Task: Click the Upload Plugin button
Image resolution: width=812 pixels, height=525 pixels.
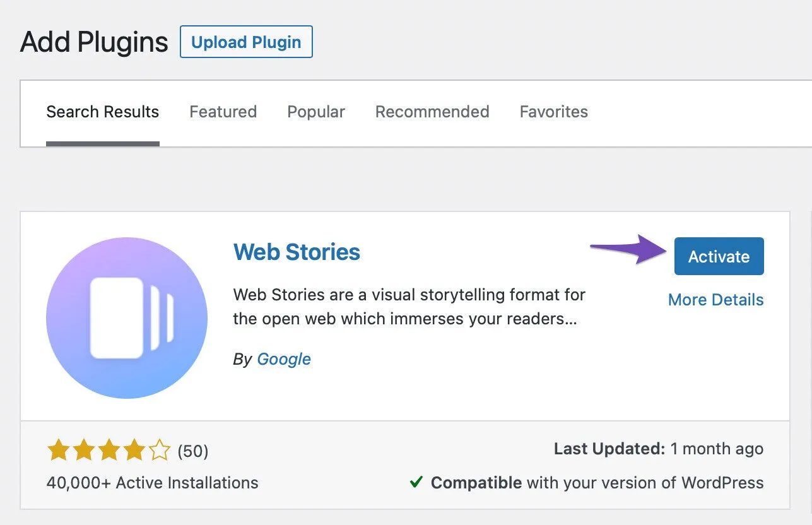Action: pos(246,42)
